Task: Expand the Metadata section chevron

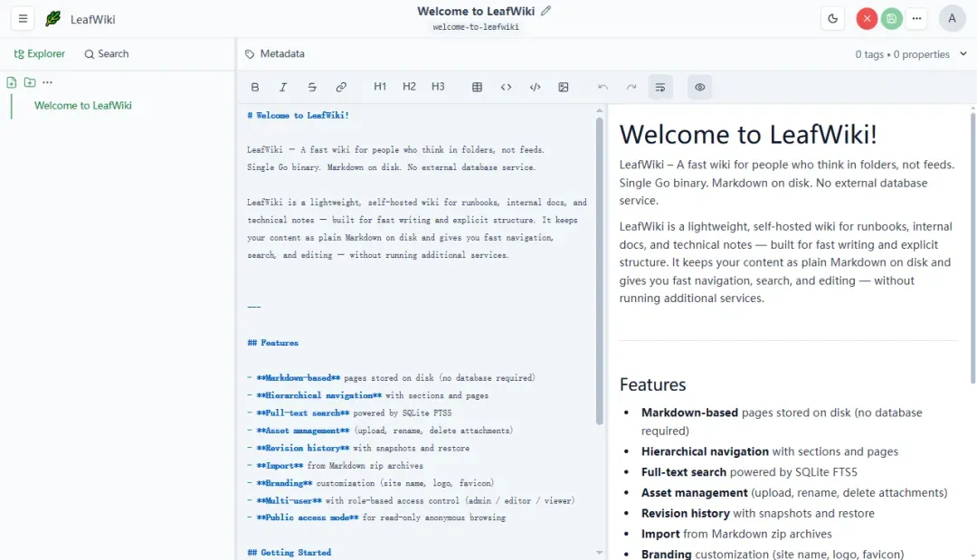Action: [963, 54]
